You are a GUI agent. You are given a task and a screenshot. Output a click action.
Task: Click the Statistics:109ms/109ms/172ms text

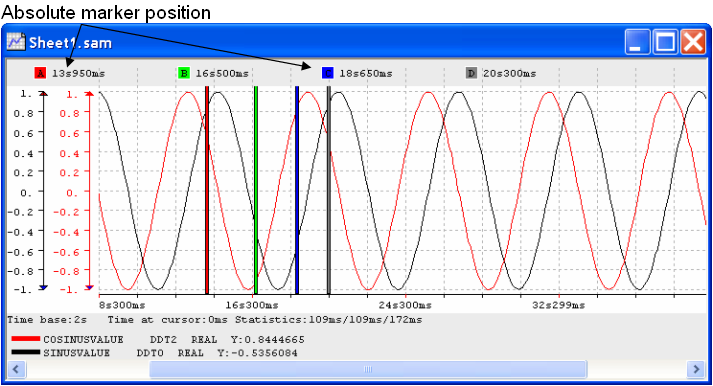pyautogui.click(x=328, y=320)
